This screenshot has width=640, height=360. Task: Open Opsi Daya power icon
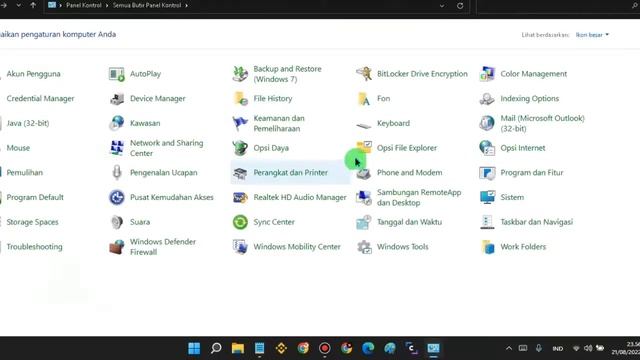(240, 148)
